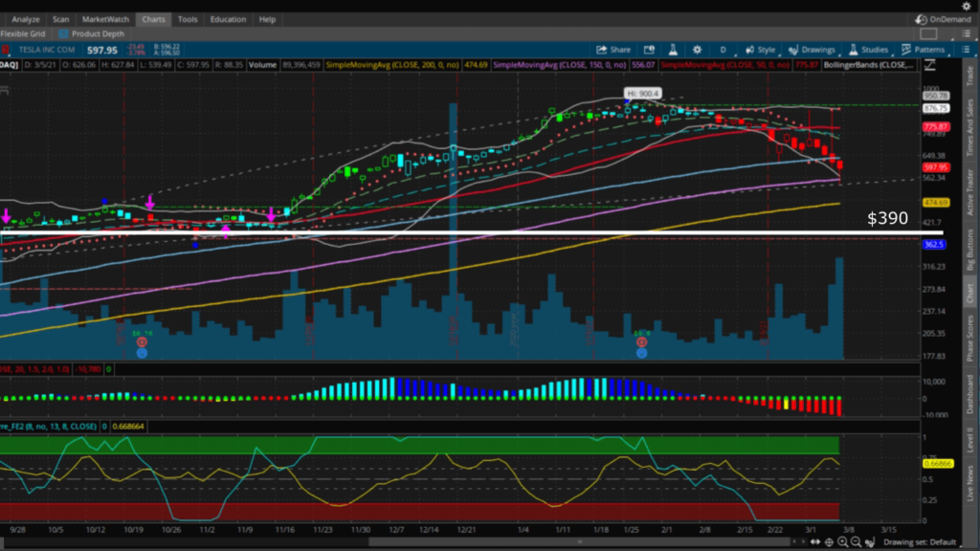Click the 775.87 red price axis tag
980x551 pixels.
936,127
